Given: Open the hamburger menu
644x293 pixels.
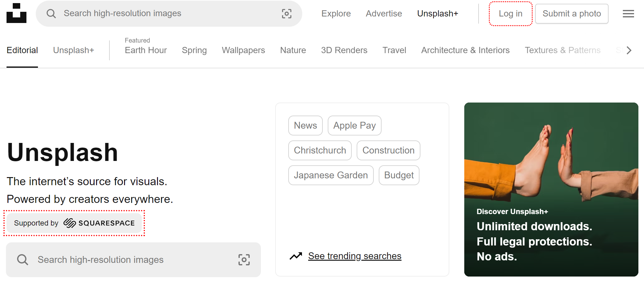Looking at the screenshot, I should (628, 14).
